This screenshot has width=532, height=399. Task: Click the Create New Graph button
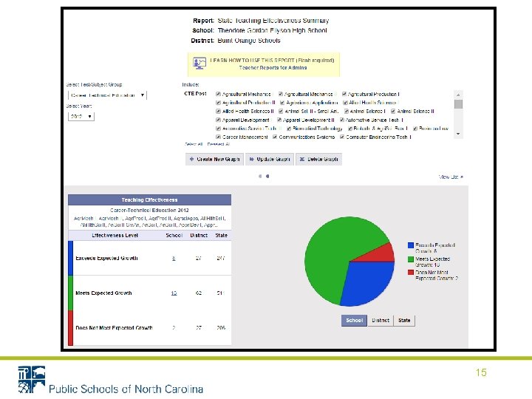pyautogui.click(x=214, y=159)
